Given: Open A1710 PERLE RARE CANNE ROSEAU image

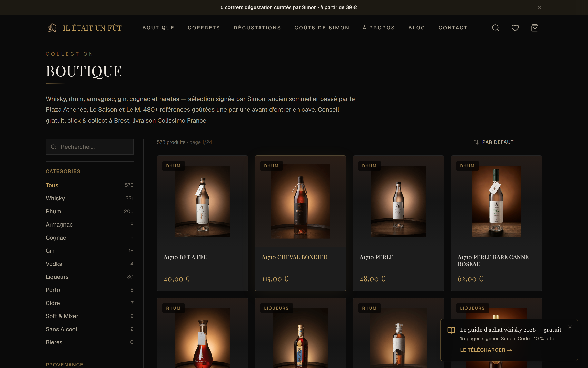Looking at the screenshot, I should pyautogui.click(x=496, y=201).
